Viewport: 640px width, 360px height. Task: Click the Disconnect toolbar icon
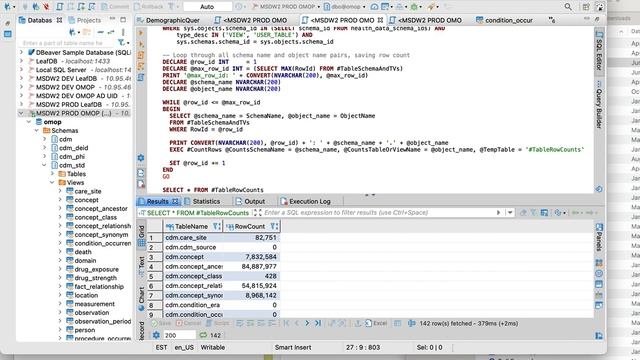[46, 7]
